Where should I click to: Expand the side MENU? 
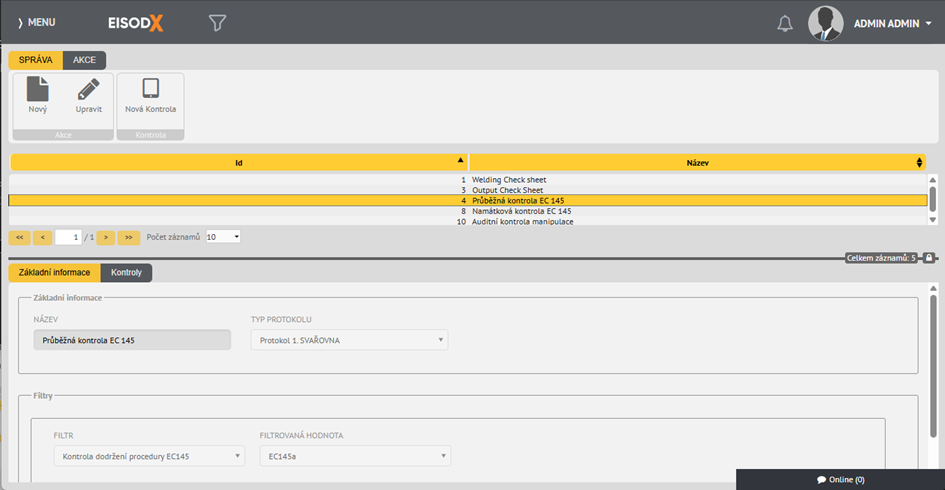tap(36, 22)
